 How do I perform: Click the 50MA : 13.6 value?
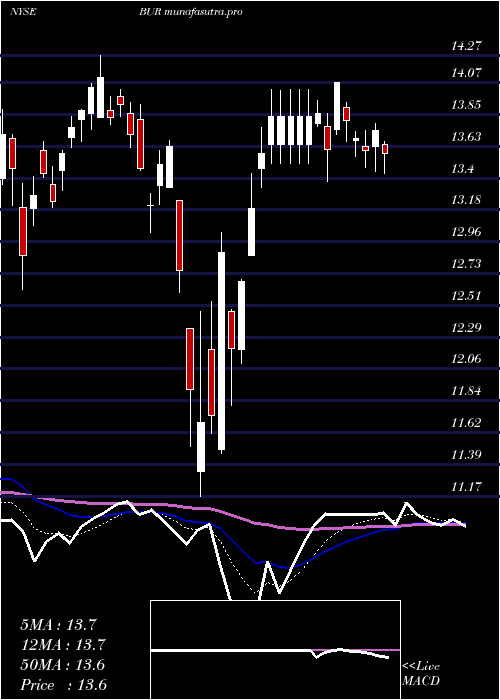[62, 665]
